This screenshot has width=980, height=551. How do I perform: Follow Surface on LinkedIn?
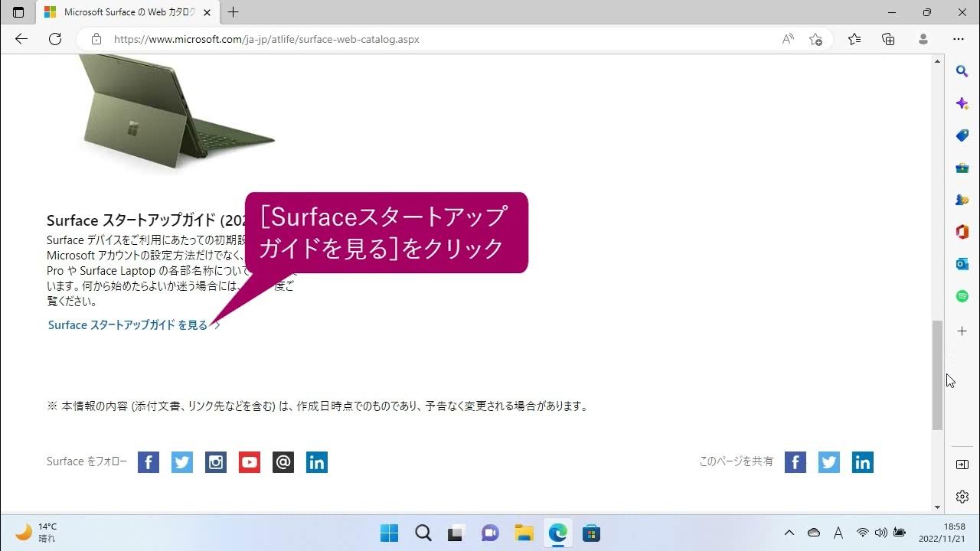pos(317,462)
